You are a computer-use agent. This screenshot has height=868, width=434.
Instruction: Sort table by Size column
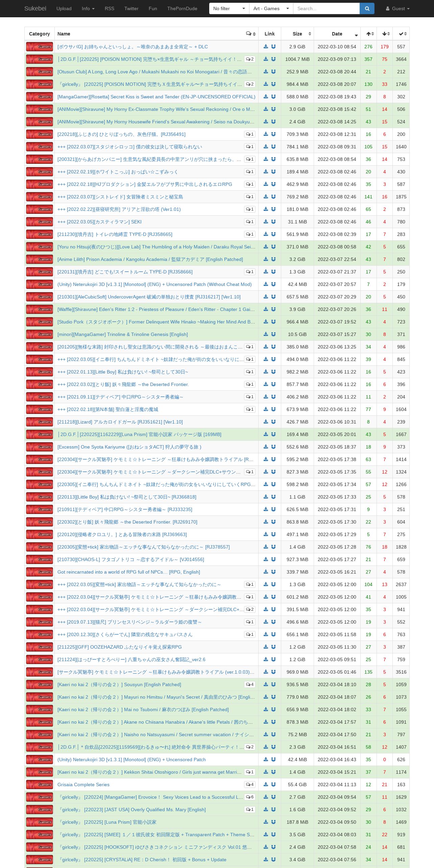click(x=297, y=34)
